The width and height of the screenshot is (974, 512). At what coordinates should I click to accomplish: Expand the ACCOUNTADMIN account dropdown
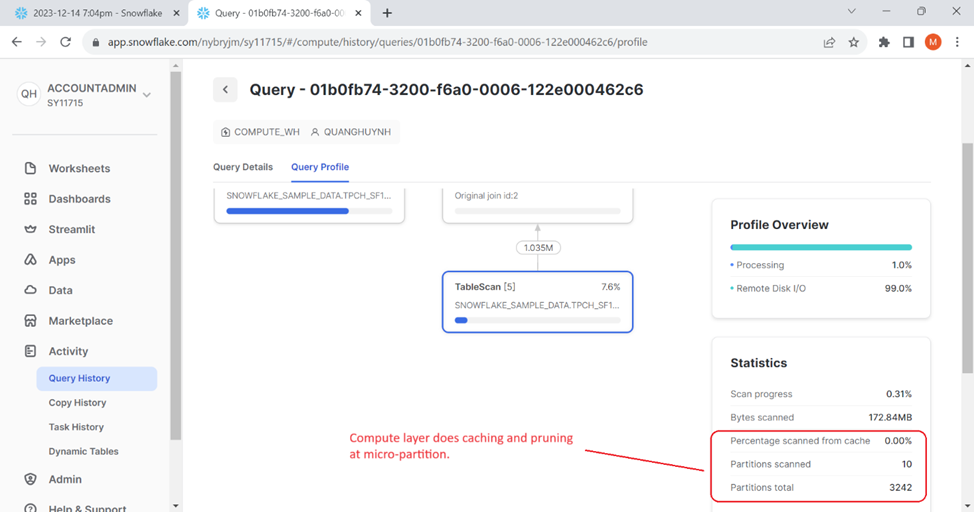[147, 95]
